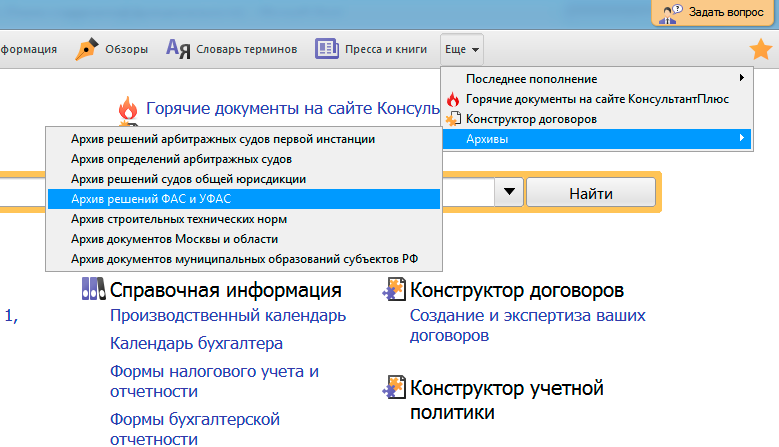Select the highlighted Архивы menu item
The width and height of the screenshot is (779, 447).
click(x=598, y=139)
